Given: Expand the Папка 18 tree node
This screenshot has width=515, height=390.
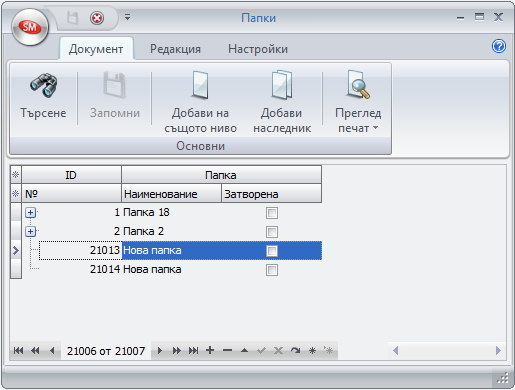Looking at the screenshot, I should (x=30, y=212).
